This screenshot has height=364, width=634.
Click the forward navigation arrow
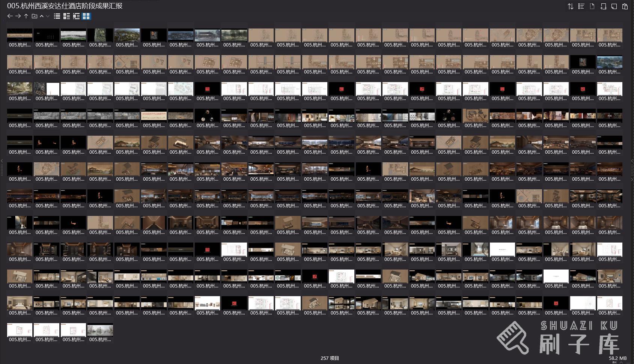coord(18,16)
